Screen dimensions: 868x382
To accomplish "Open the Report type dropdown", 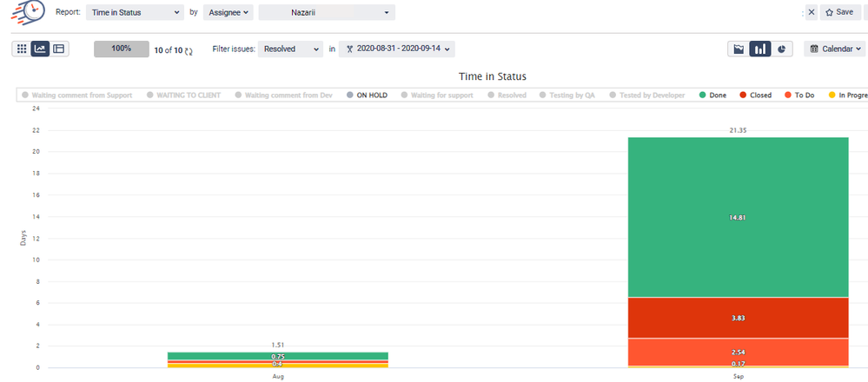I will coord(135,12).
